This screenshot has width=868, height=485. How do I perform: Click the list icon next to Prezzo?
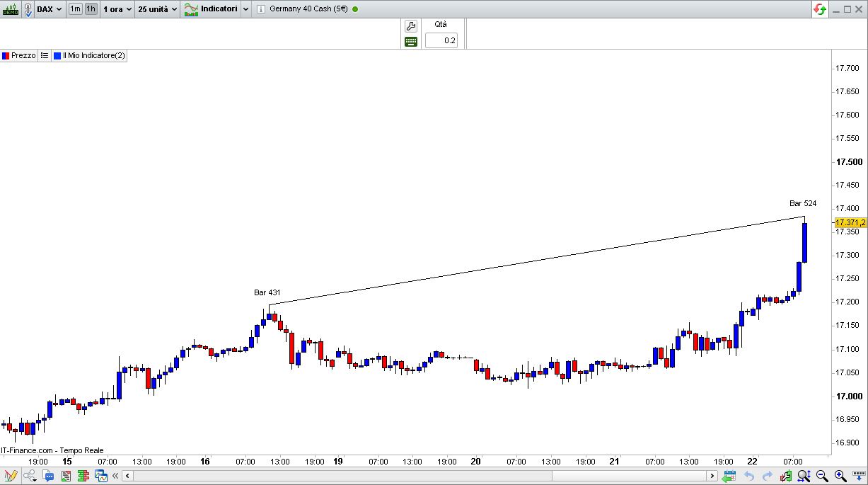pyautogui.click(x=44, y=55)
